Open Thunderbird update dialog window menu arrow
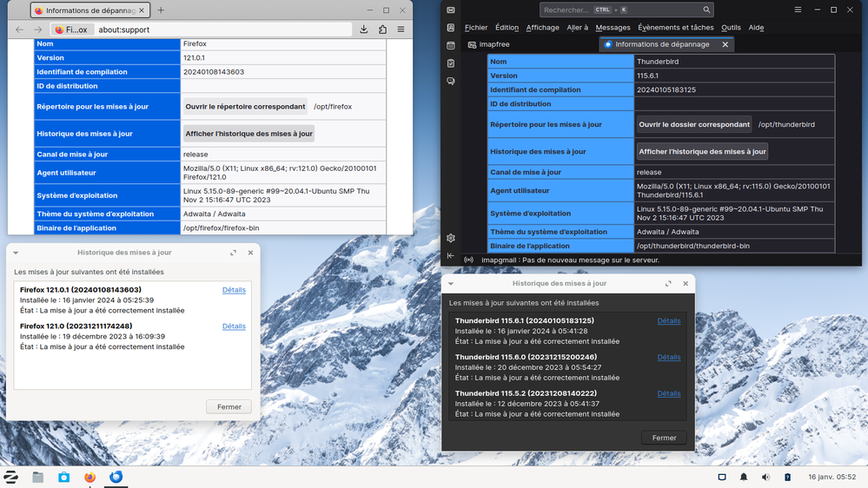 click(451, 283)
